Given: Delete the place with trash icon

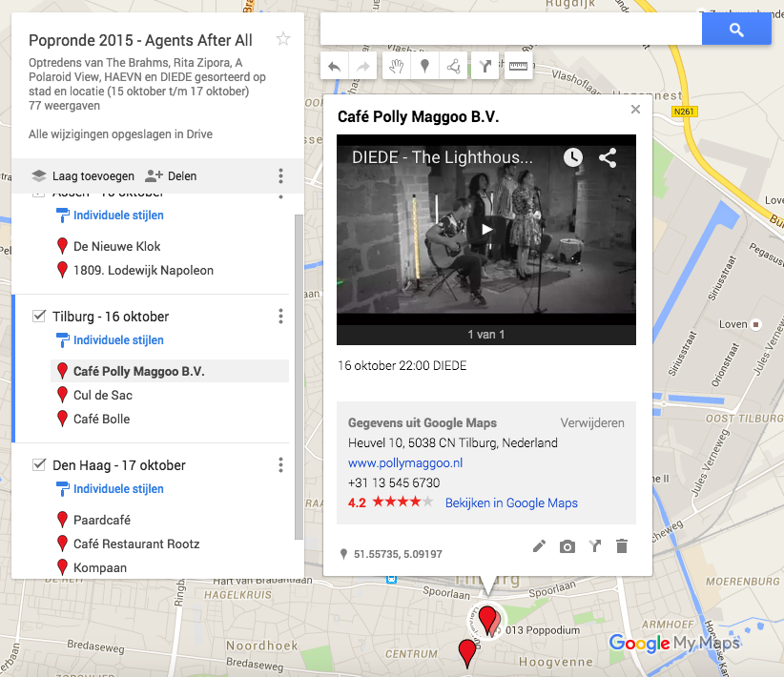Looking at the screenshot, I should tap(622, 546).
